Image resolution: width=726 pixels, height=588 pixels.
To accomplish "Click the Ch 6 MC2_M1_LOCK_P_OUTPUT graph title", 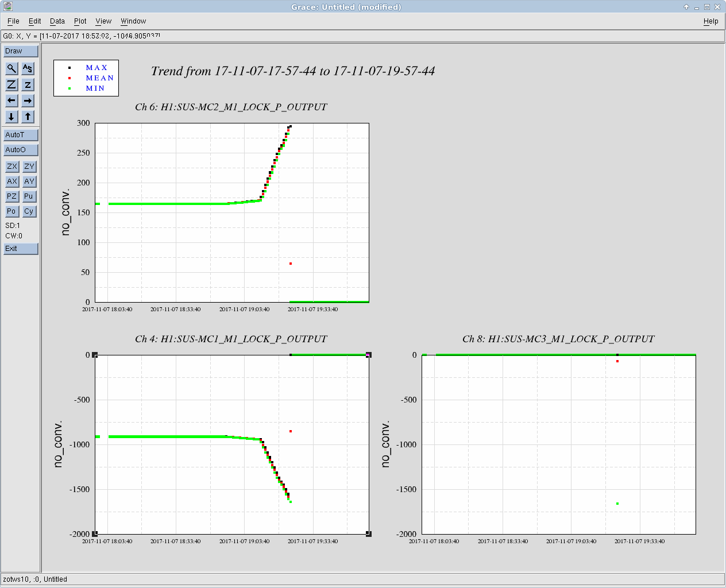I will [231, 107].
